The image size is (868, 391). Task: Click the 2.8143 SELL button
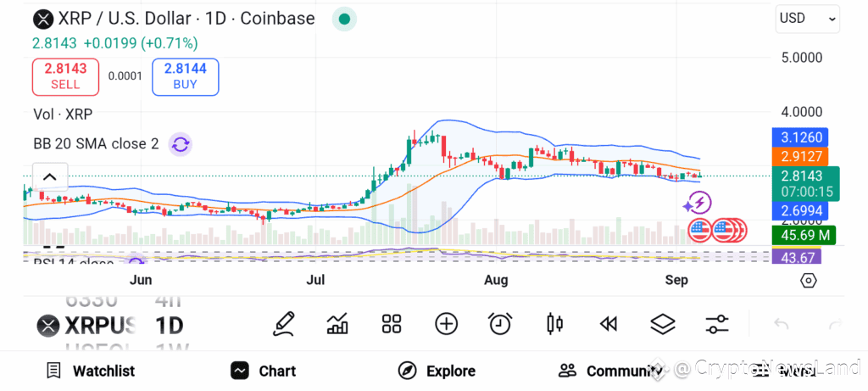click(x=66, y=76)
